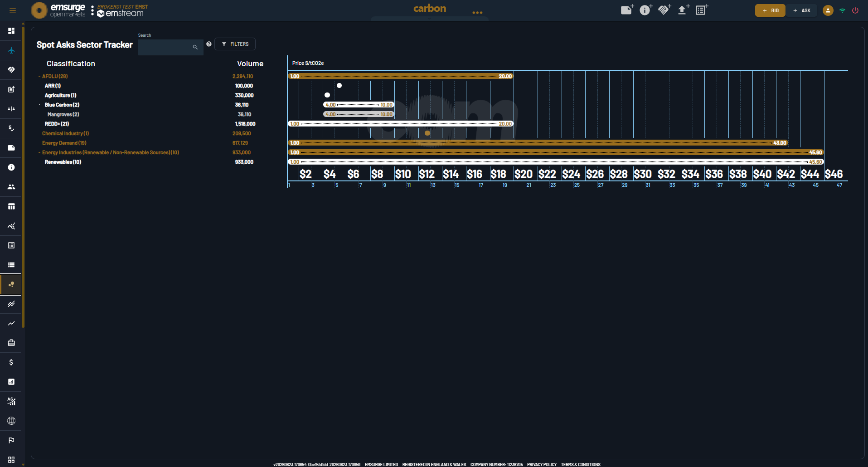868x467 pixels.
Task: Open the sidebar table layout icon
Action: tap(11, 206)
